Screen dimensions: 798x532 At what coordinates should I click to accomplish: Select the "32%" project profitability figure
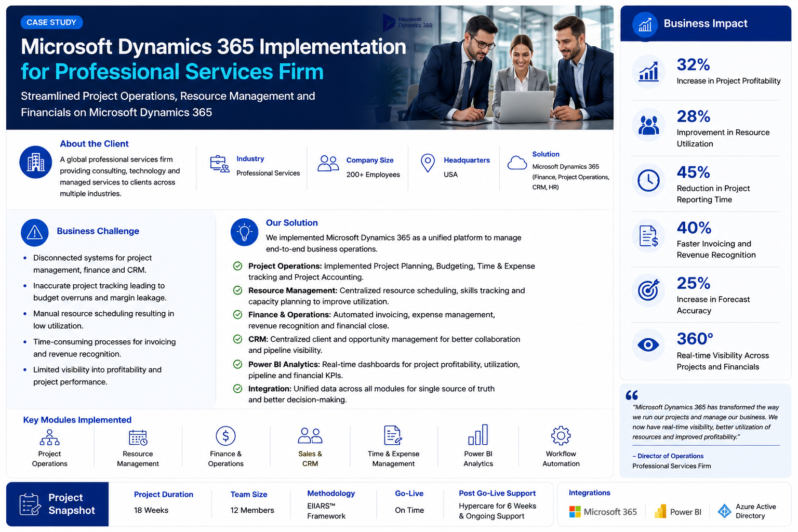[693, 65]
